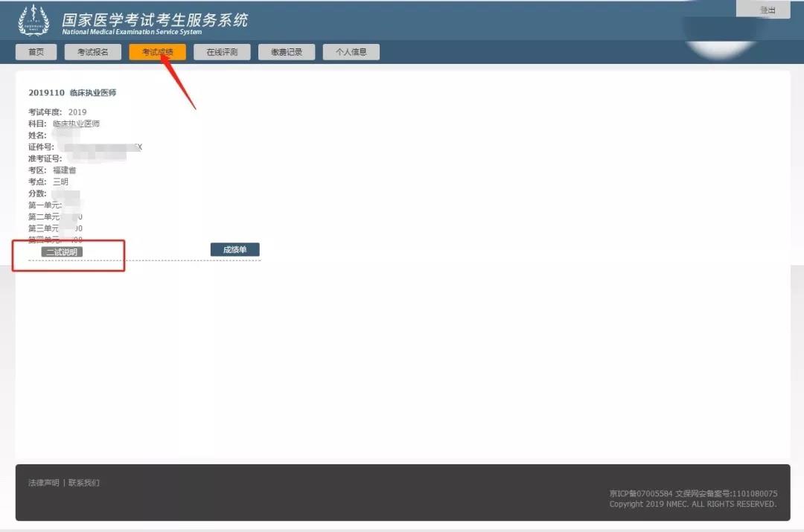Open the 成绩单 (Score Report) button
804x532 pixels.
[235, 249]
